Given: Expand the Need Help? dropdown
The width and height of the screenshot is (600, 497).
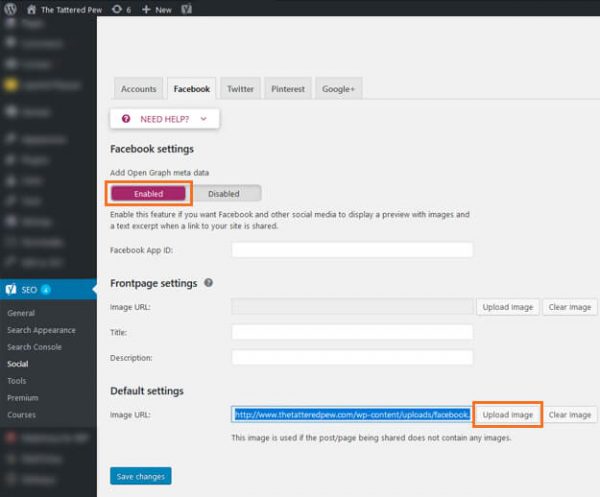Looking at the screenshot, I should (164, 119).
